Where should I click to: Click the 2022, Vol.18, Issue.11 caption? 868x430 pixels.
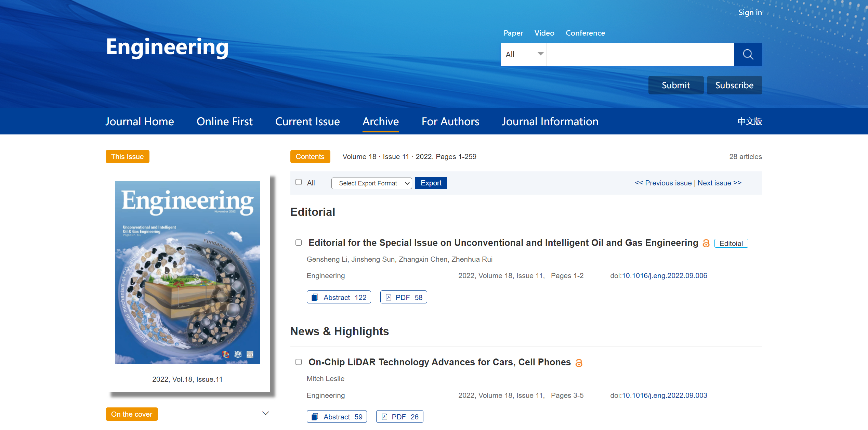[x=187, y=379]
